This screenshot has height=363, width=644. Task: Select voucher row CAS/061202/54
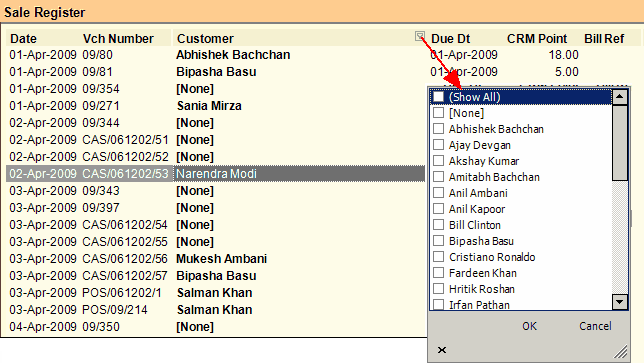click(x=216, y=225)
